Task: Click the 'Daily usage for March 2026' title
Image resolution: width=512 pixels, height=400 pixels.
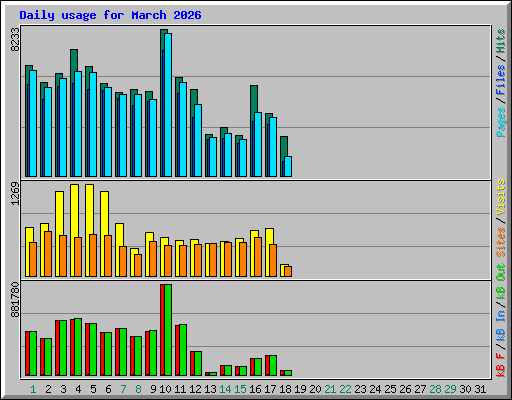Action: pos(110,15)
